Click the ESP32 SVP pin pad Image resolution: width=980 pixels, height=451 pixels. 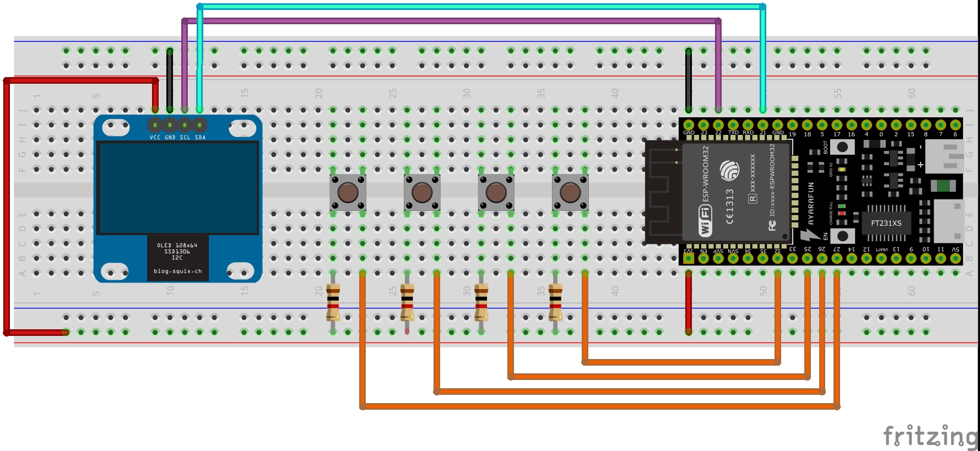tap(718, 258)
